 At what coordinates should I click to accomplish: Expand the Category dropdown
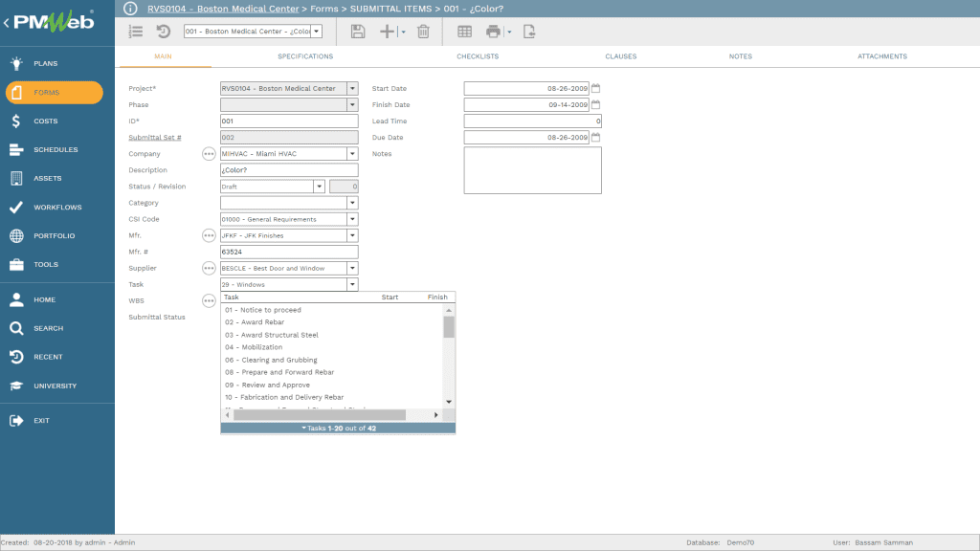[x=352, y=203]
